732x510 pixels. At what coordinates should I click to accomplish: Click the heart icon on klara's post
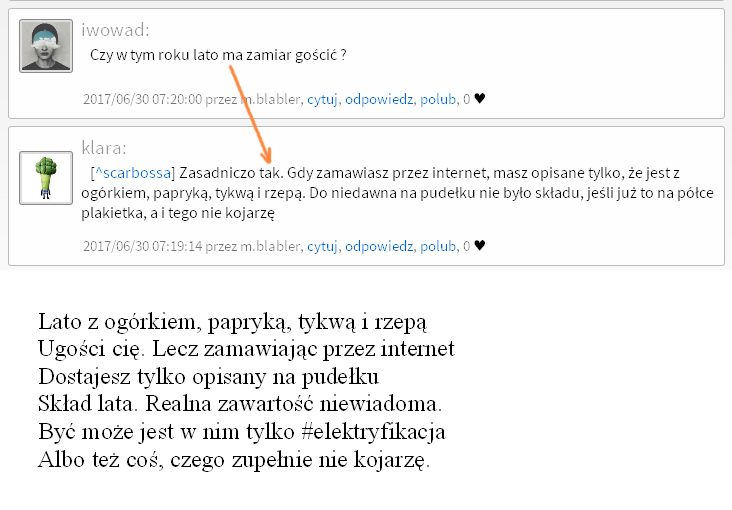pos(479,246)
